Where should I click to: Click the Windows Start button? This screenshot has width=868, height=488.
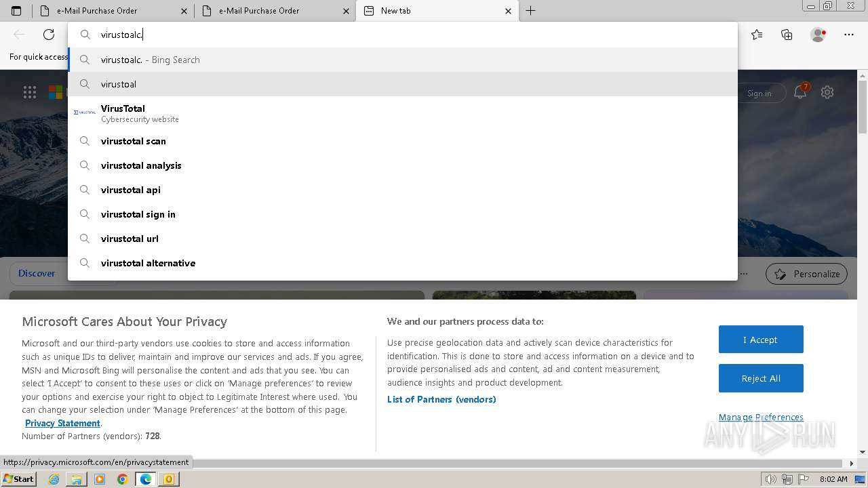click(19, 479)
